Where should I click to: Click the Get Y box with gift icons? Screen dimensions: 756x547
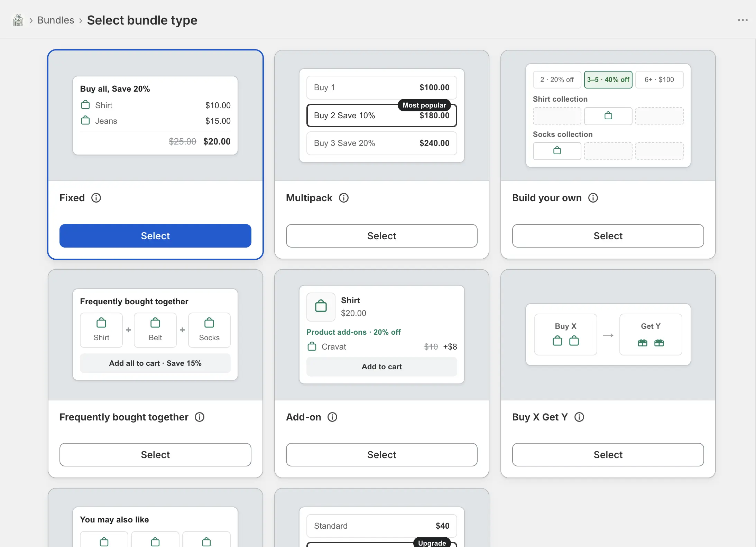coord(651,334)
